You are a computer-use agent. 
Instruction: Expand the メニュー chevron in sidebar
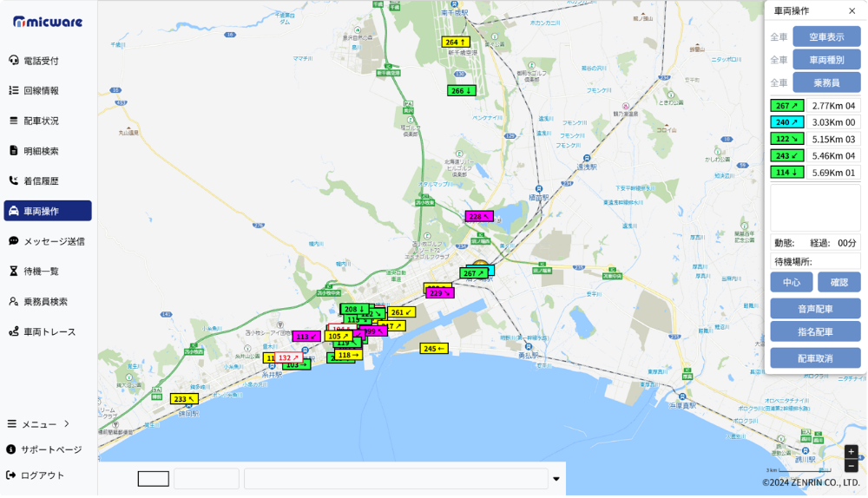pos(67,424)
